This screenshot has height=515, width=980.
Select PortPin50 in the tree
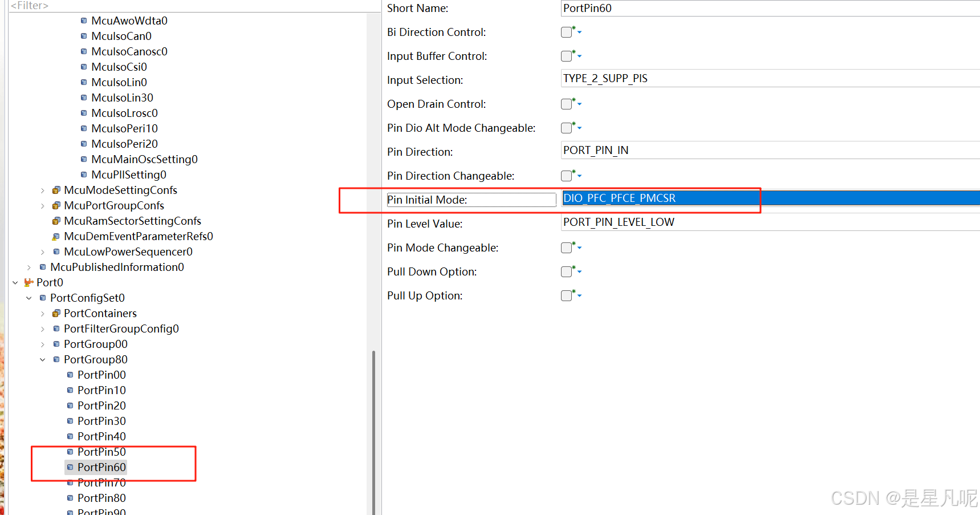pos(101,452)
